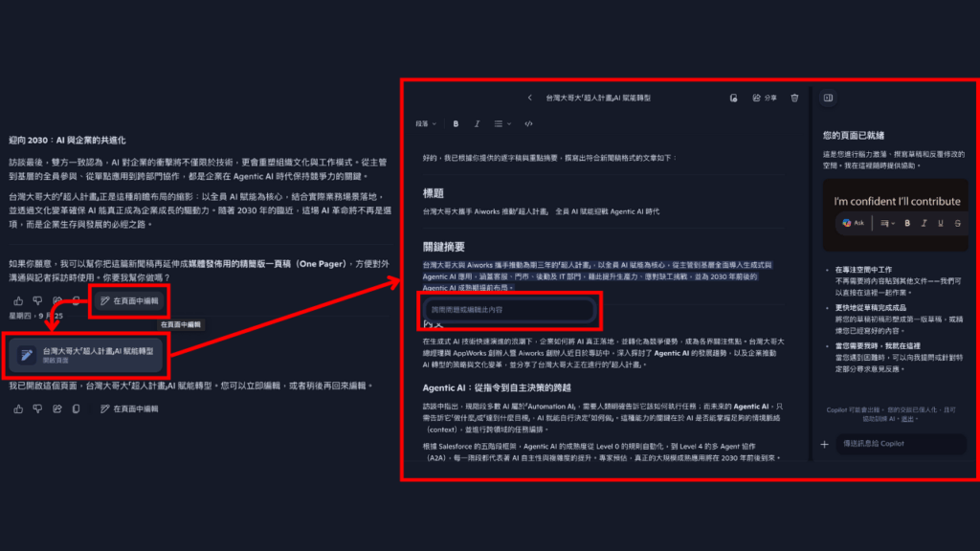Apply italic formatting from the page toolbar
The height and width of the screenshot is (551, 980).
coord(476,123)
